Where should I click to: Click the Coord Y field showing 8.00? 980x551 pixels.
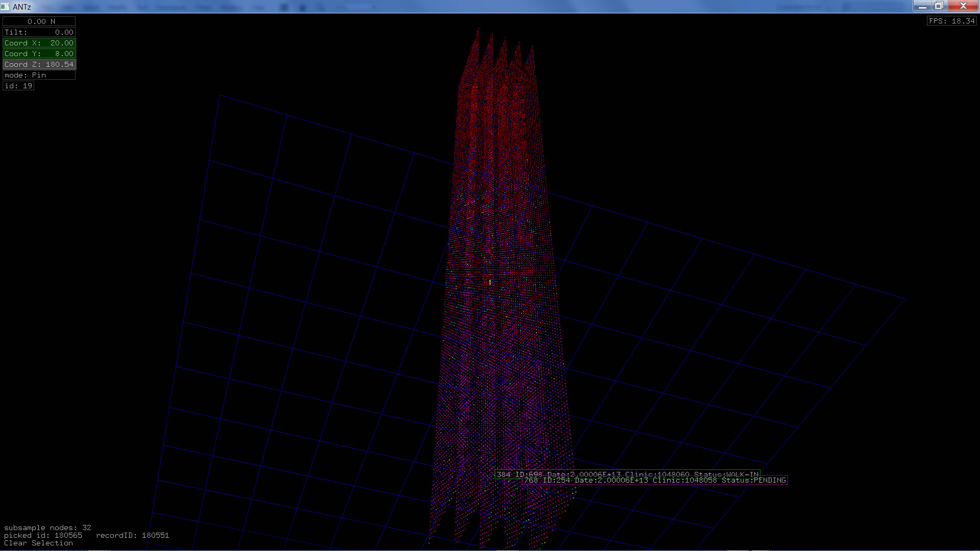click(x=39, y=54)
